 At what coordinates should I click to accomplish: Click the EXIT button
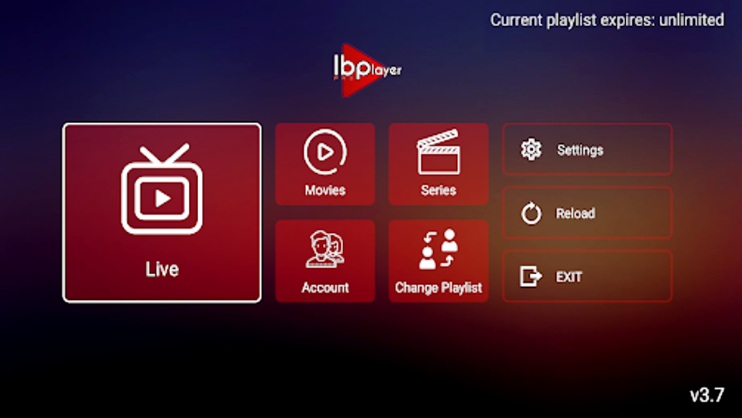(x=587, y=276)
